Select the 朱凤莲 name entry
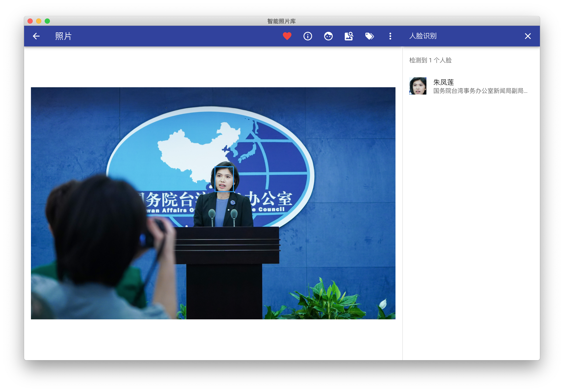The width and height of the screenshot is (564, 392). click(x=443, y=82)
